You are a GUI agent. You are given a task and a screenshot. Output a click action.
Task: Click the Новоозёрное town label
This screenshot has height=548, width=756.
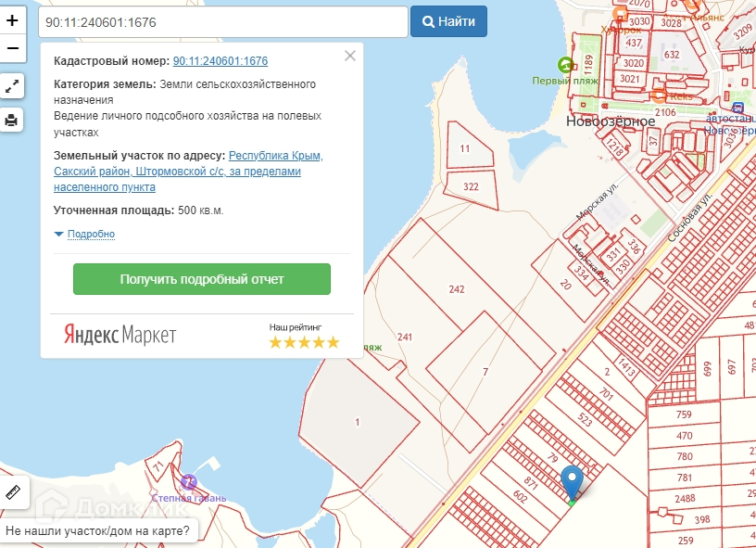(611, 121)
